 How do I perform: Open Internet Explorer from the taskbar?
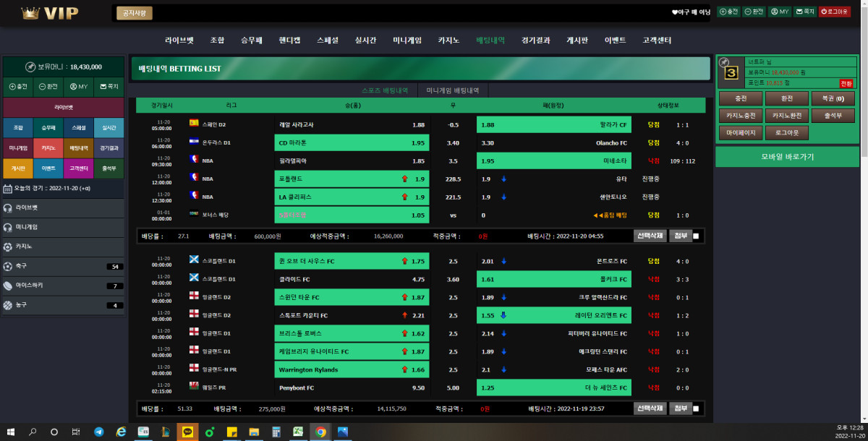[121, 432]
